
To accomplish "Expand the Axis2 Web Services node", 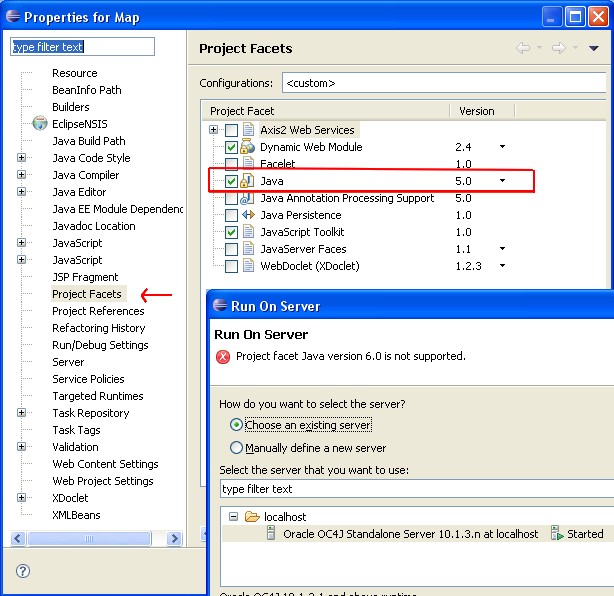I will 214,130.
